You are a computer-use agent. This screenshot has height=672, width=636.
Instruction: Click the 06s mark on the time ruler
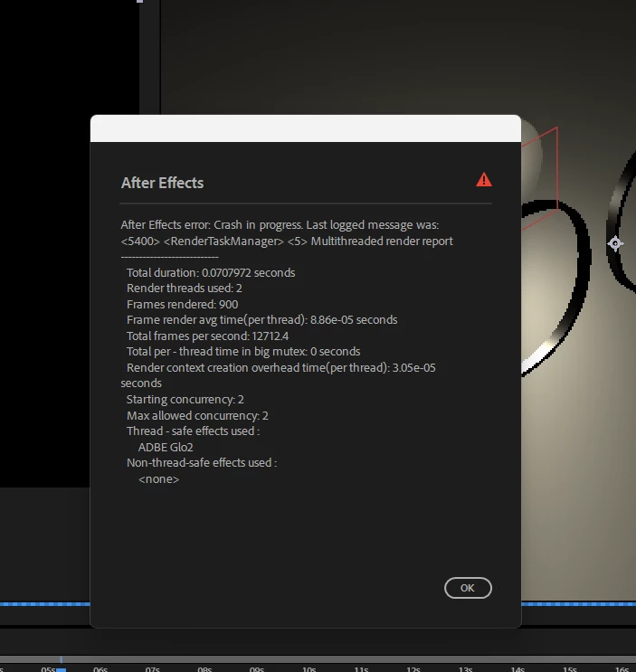coord(100,669)
